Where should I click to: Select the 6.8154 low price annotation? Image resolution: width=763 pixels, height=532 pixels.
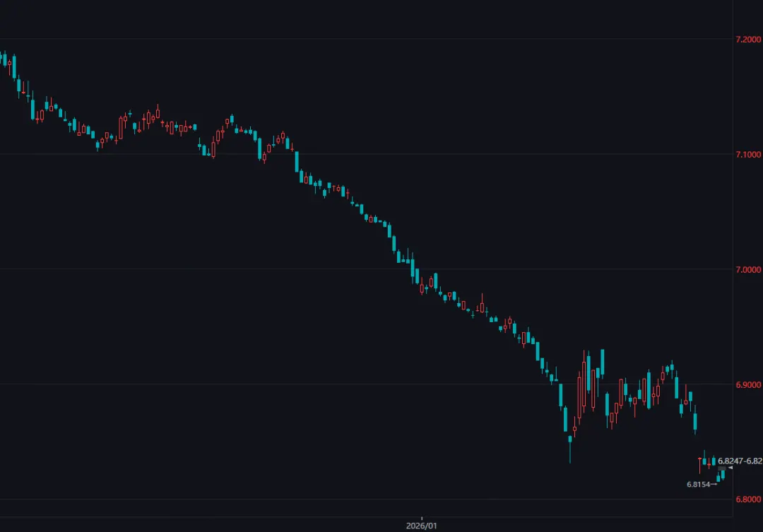click(698, 484)
